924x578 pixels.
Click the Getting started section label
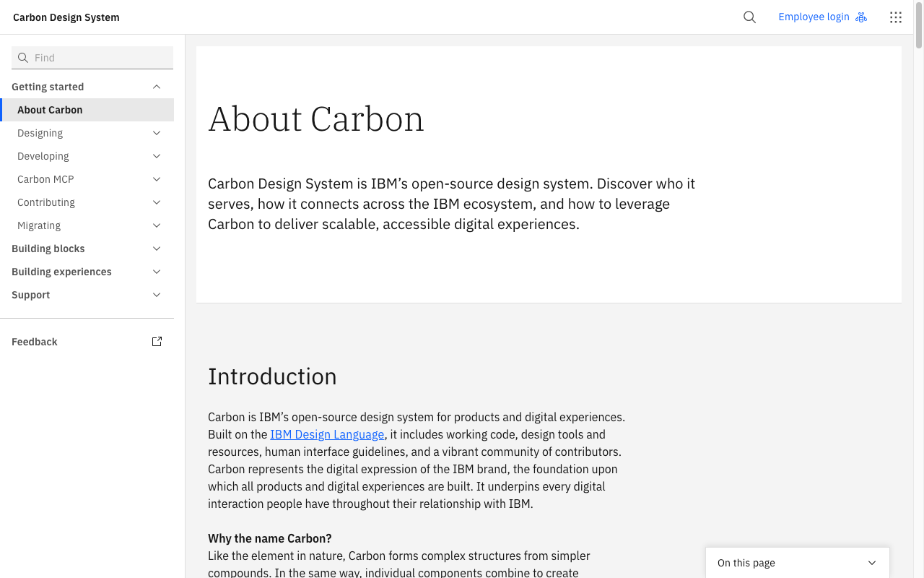tap(48, 87)
